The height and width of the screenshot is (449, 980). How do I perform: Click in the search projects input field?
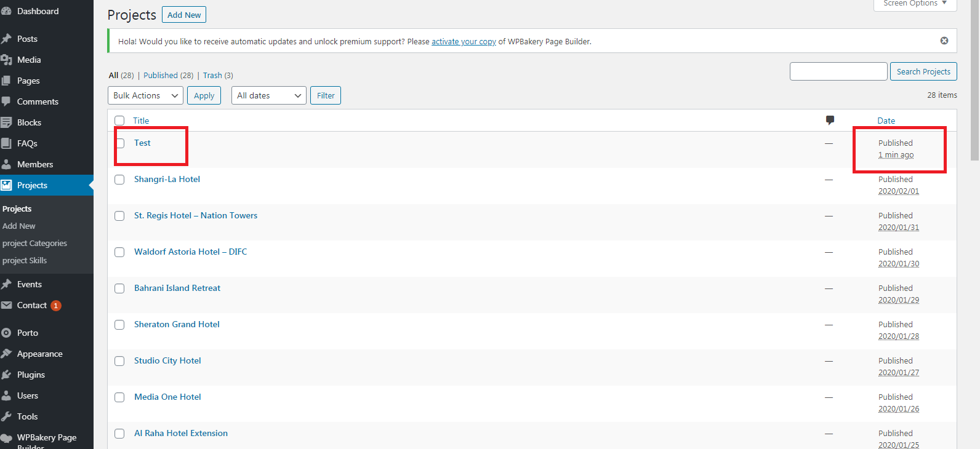pyautogui.click(x=838, y=71)
